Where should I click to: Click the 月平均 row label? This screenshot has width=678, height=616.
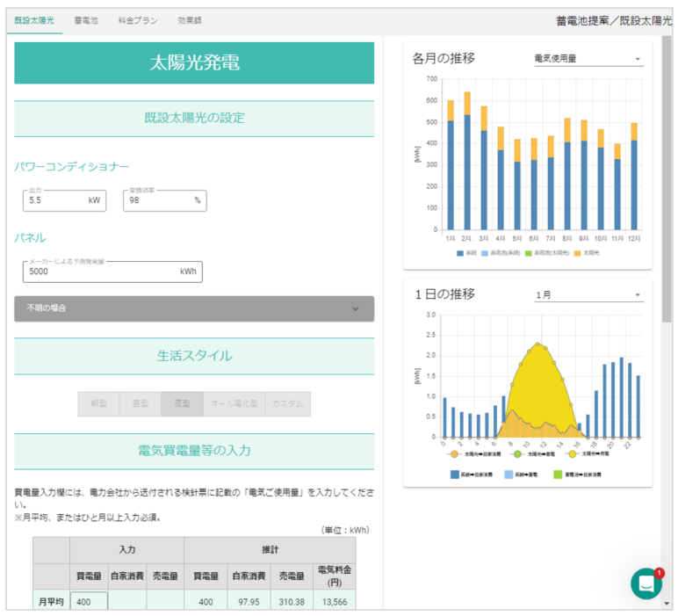pyautogui.click(x=51, y=602)
